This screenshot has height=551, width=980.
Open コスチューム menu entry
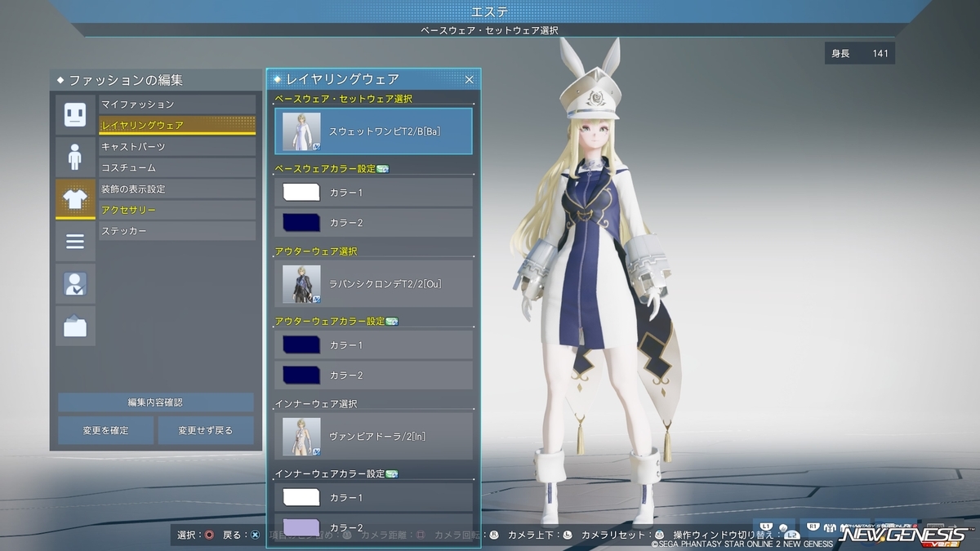point(177,168)
